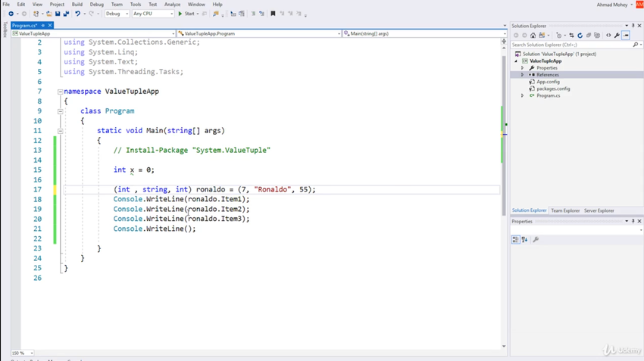The height and width of the screenshot is (361, 644).
Task: Click the Property Pages wrench in Properties panel
Action: pyautogui.click(x=536, y=240)
